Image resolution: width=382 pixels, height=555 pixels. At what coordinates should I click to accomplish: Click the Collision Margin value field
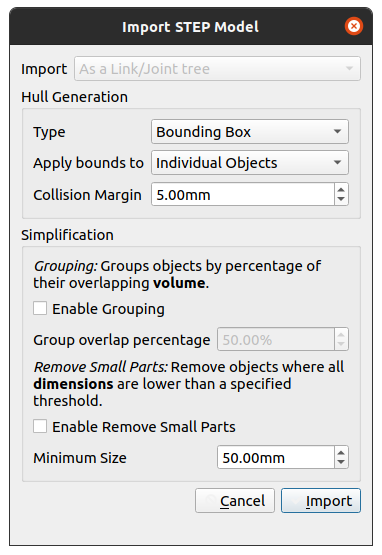click(243, 194)
